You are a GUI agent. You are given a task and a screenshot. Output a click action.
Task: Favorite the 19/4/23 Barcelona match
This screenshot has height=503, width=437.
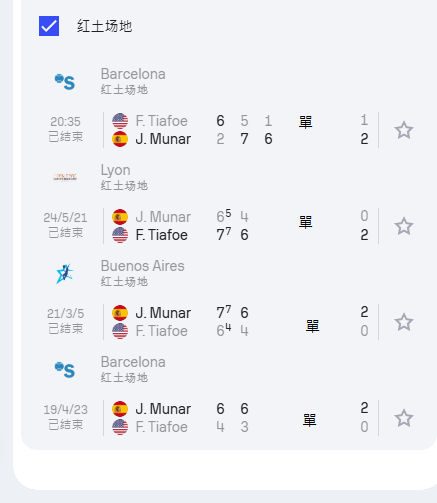pyautogui.click(x=404, y=418)
